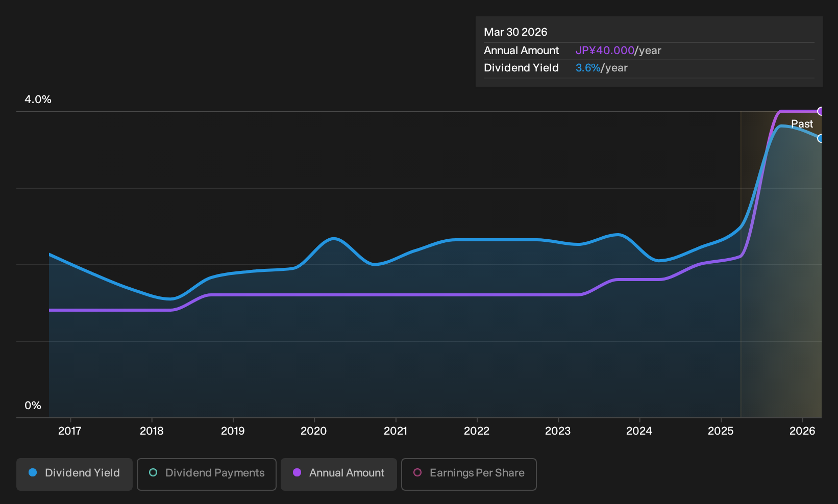Click the 2023 x-axis label
The height and width of the screenshot is (504, 838).
(x=558, y=431)
